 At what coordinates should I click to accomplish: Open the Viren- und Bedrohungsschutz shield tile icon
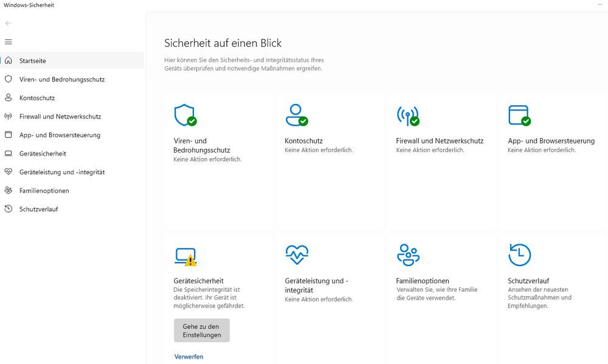tap(186, 115)
